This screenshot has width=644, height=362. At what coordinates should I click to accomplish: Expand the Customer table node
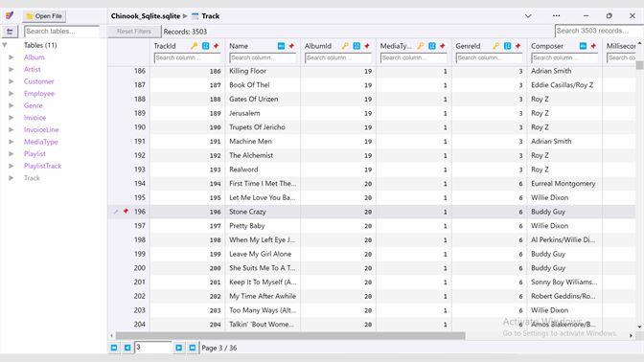(11, 81)
